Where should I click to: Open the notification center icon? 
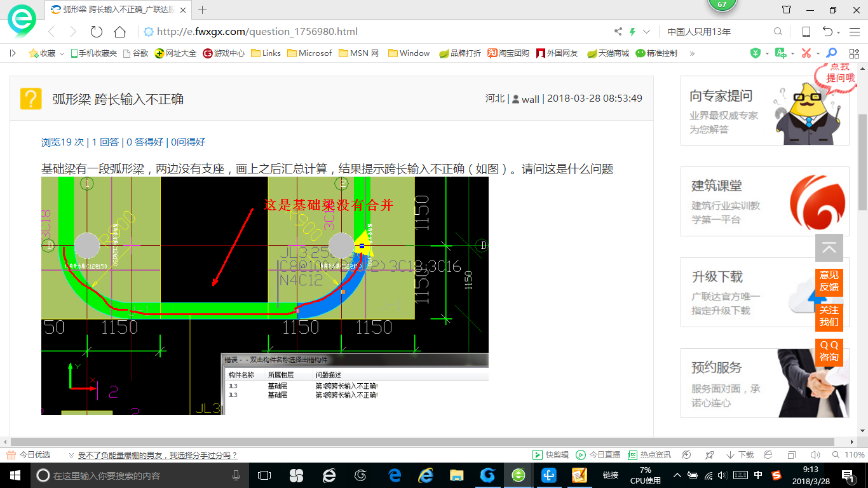[849, 475]
